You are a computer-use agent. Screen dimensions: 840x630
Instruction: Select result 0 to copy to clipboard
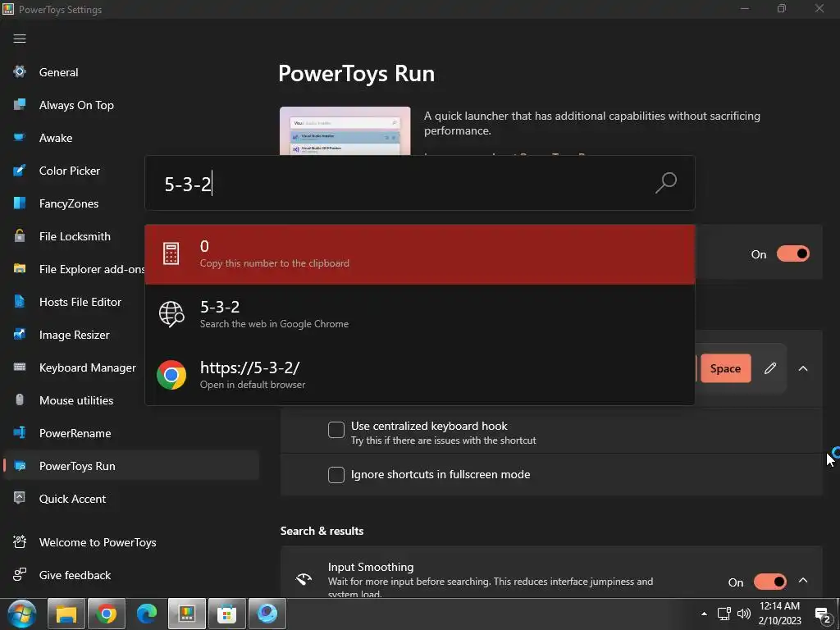click(420, 254)
